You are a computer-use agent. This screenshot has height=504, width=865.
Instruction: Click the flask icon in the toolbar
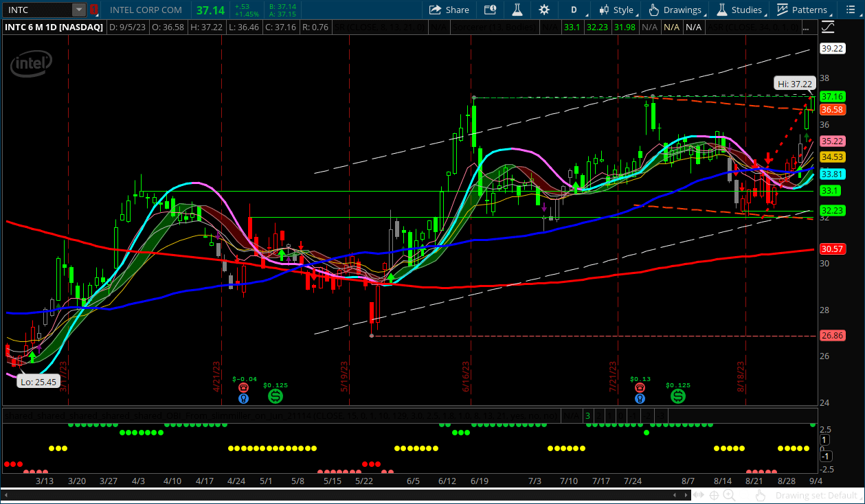pyautogui.click(x=517, y=10)
